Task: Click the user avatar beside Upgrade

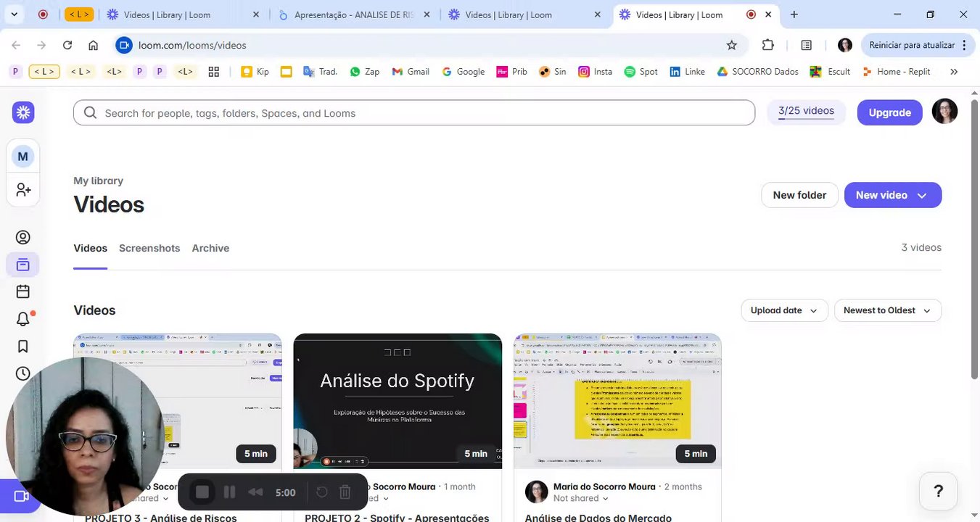Action: click(944, 112)
